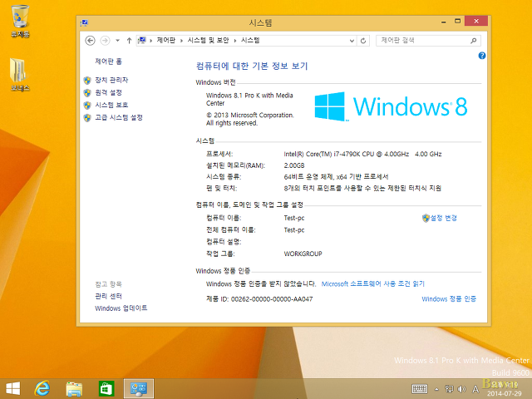The image size is (532, 399).
Task: Click shield icon next to 원격 설정
Action: [87, 93]
